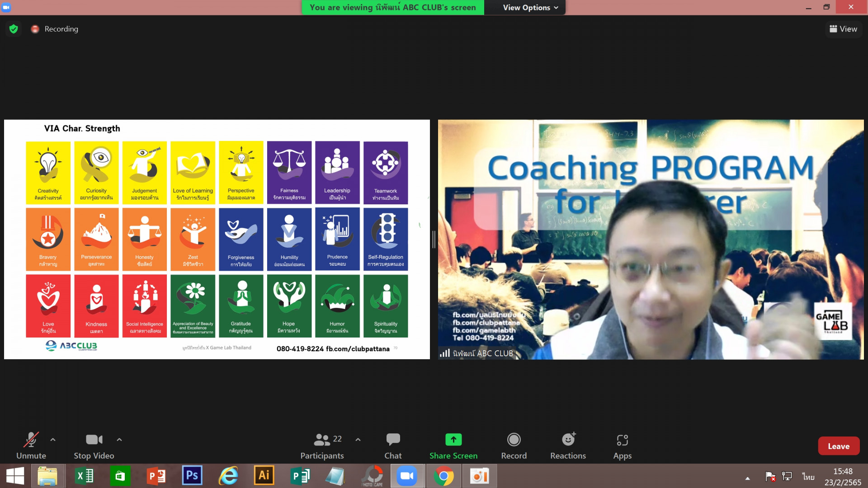Unmute the microphone

pyautogui.click(x=31, y=446)
